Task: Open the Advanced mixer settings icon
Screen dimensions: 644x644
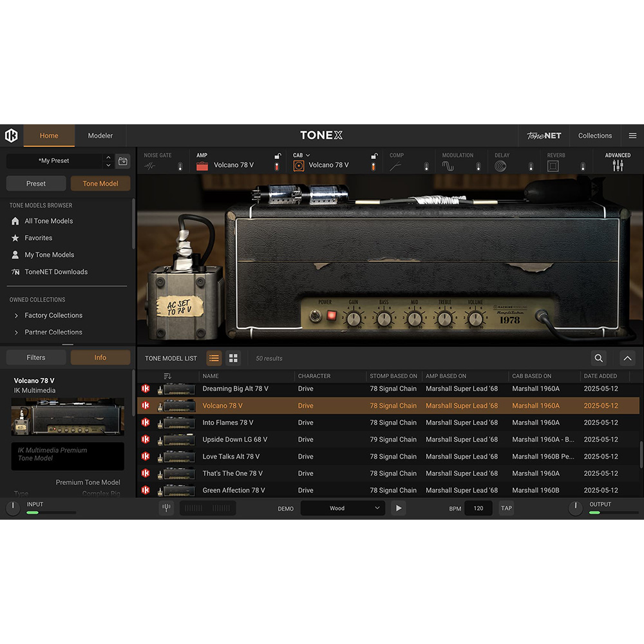Action: [618, 166]
